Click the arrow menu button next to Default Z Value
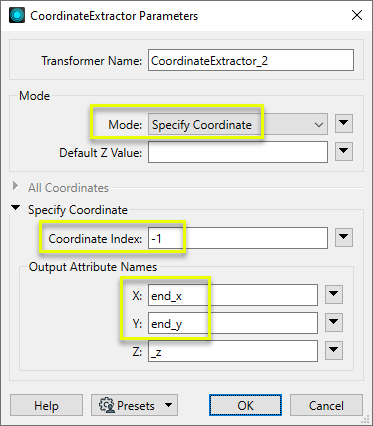Viewport: 373px width, 426px height. [x=344, y=152]
